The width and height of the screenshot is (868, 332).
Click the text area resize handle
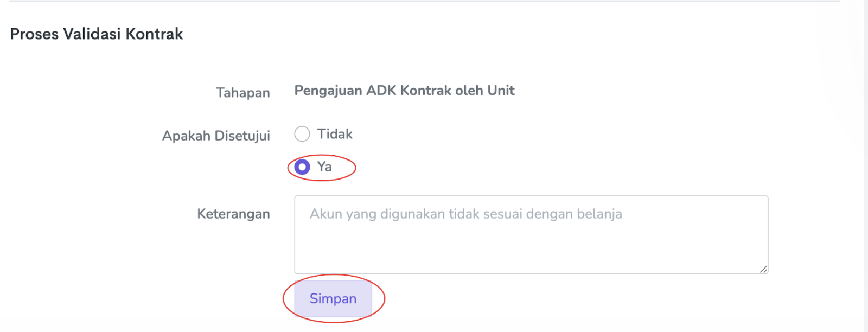[763, 269]
